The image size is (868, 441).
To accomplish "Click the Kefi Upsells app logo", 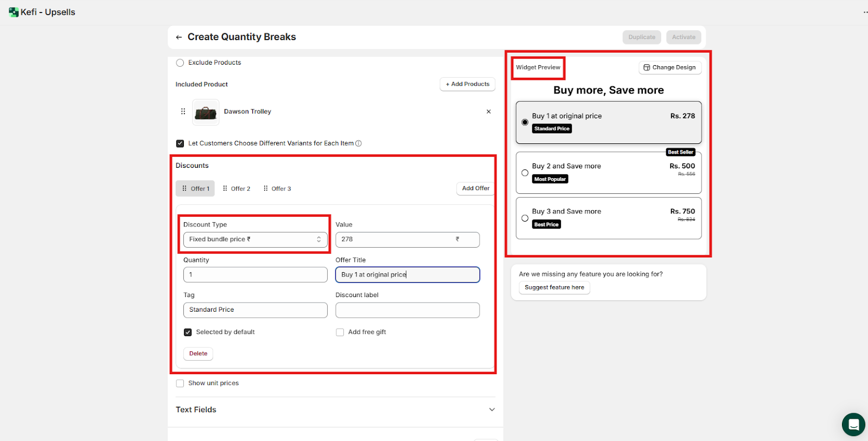I will (14, 12).
